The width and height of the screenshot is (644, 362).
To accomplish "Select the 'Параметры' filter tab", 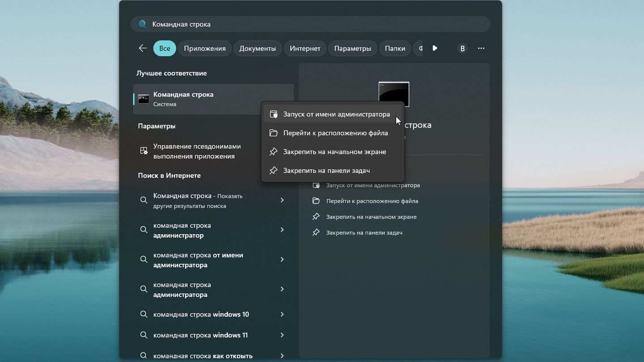I will [352, 48].
